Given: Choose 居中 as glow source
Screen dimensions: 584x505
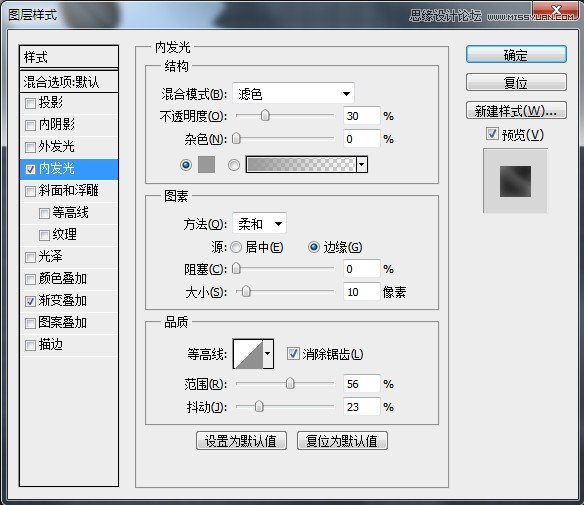Looking at the screenshot, I should point(236,247).
